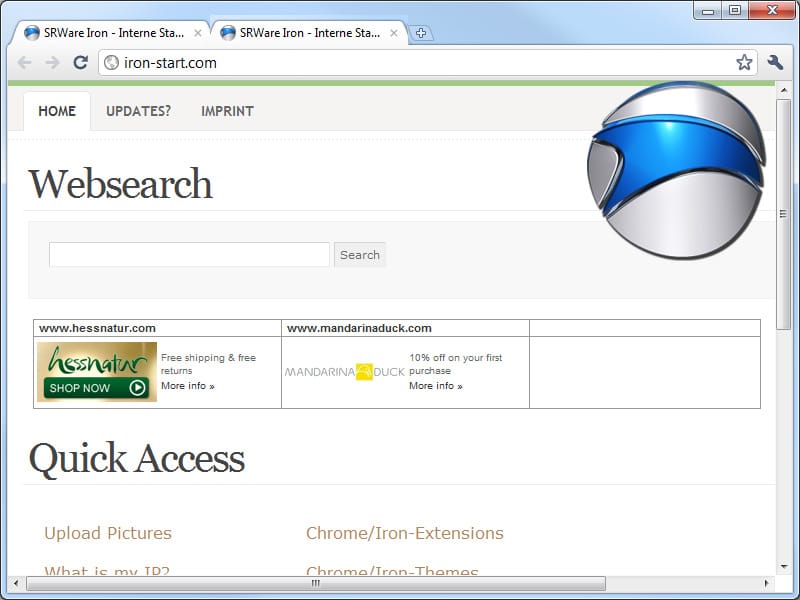Open the IMPRINT page
The image size is (800, 600).
tap(227, 111)
